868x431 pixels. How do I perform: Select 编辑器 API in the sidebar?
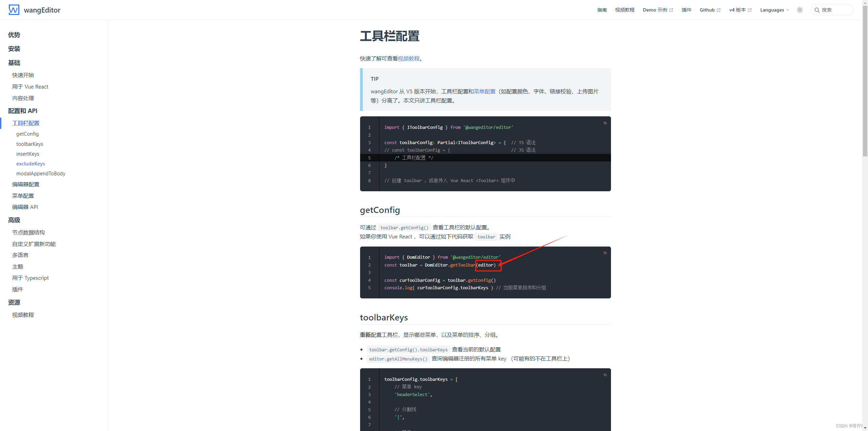25,207
